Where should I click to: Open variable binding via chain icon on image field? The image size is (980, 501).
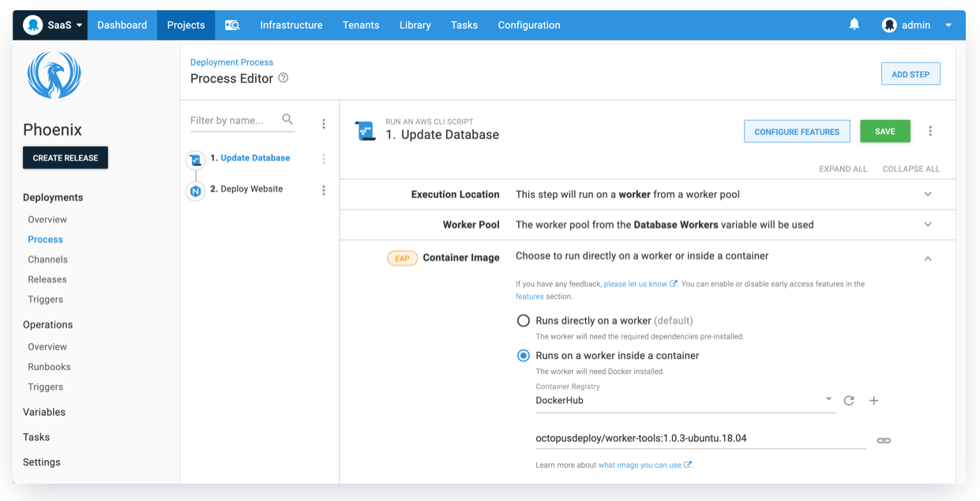(x=883, y=440)
